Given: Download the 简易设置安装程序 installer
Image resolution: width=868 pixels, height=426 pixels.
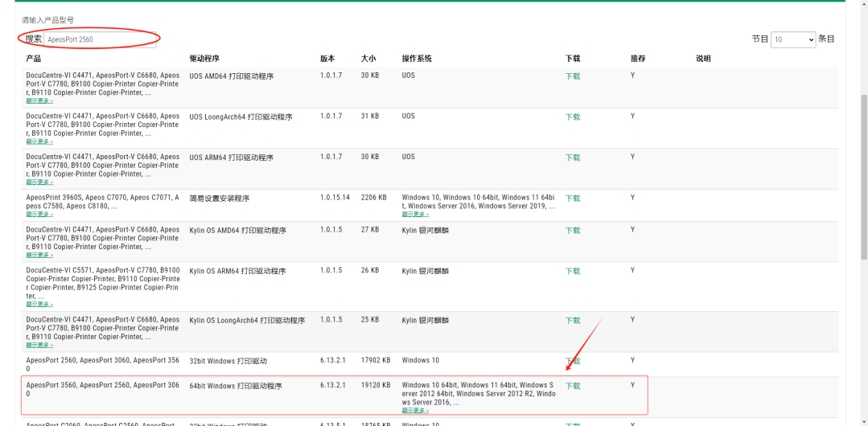Looking at the screenshot, I should coord(573,199).
